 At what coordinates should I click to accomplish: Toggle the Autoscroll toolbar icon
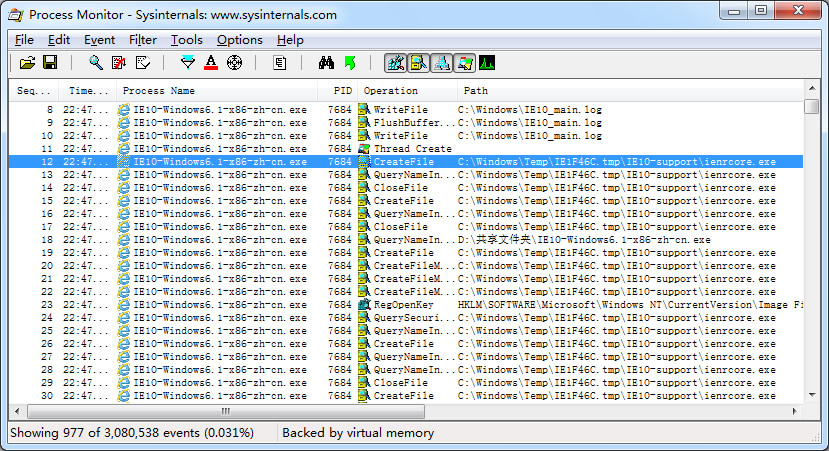coord(119,63)
